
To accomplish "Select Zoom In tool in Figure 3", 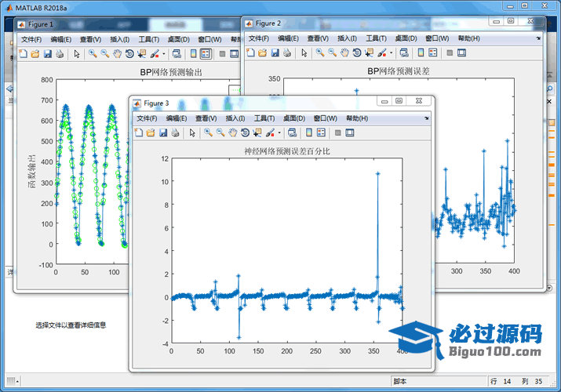I will 208,133.
